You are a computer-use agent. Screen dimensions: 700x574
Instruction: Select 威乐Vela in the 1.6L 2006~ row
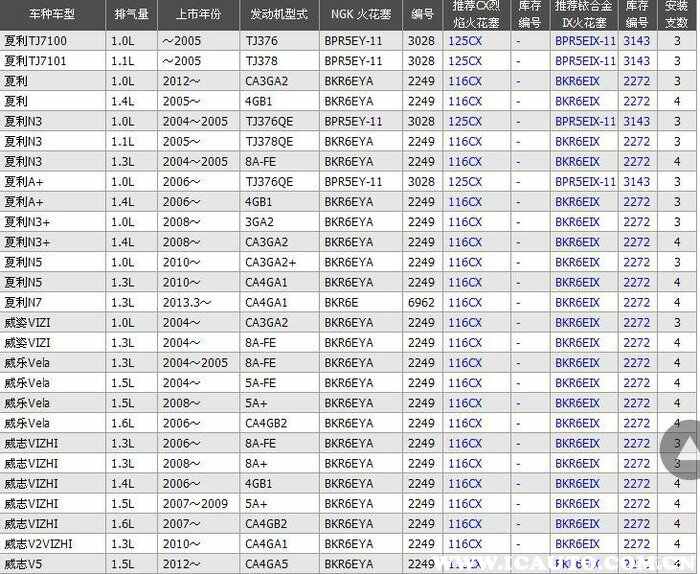27,423
